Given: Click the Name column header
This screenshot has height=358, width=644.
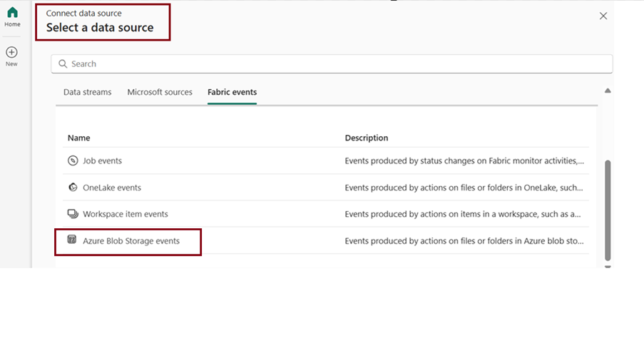Looking at the screenshot, I should pos(79,138).
